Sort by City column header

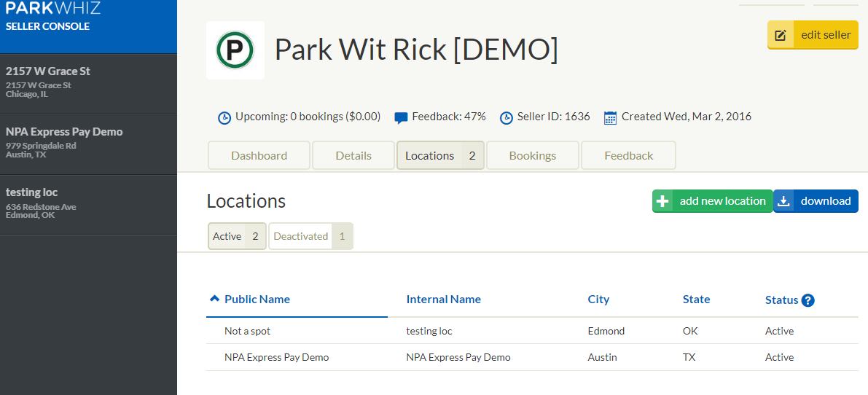[598, 300]
